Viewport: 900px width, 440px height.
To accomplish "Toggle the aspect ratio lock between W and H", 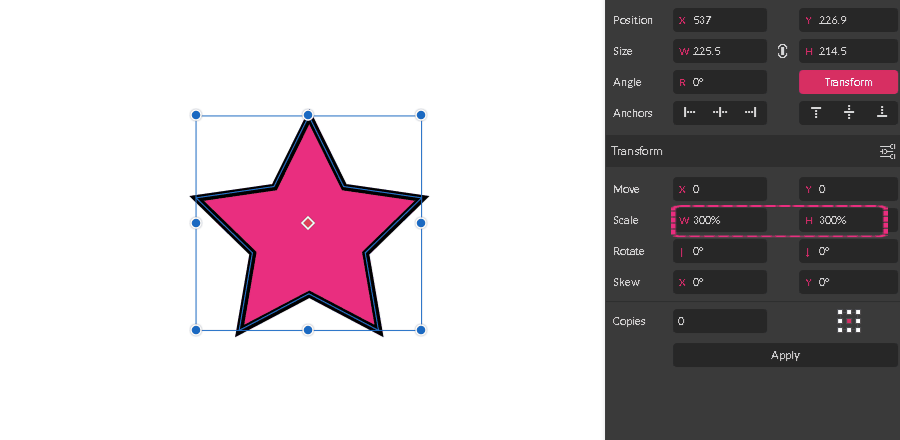I will pos(782,51).
